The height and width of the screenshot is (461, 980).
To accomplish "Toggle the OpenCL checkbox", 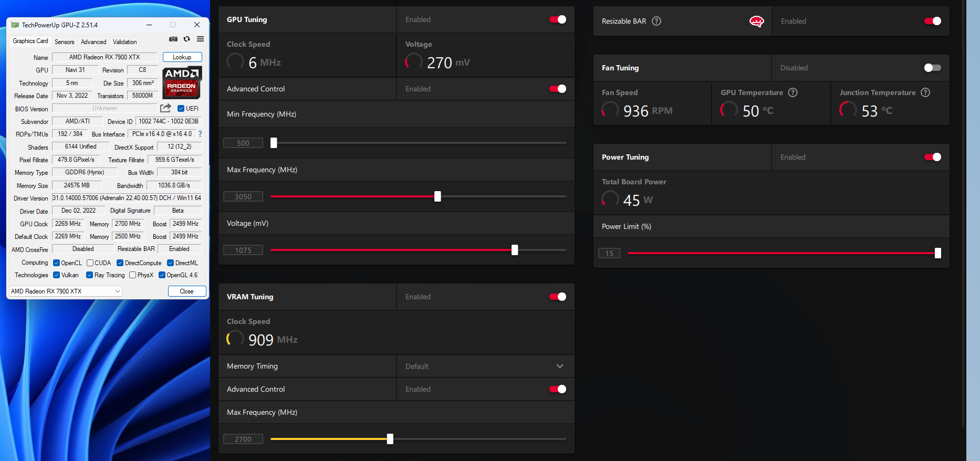I will coord(56,263).
